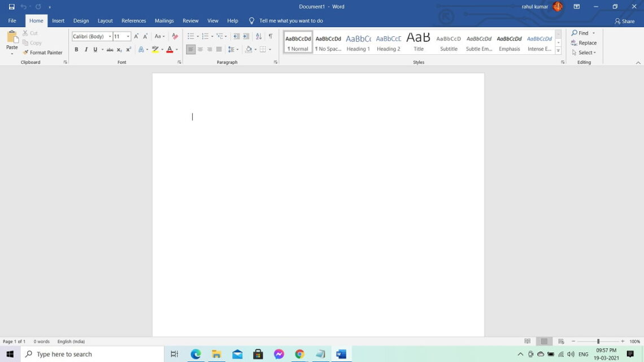Increase font size with Grow Font icon
644x362 pixels.
click(x=136, y=36)
